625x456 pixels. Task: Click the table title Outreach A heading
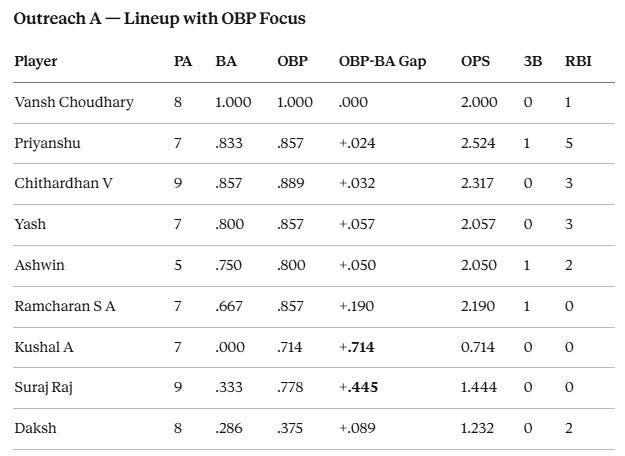[159, 19]
